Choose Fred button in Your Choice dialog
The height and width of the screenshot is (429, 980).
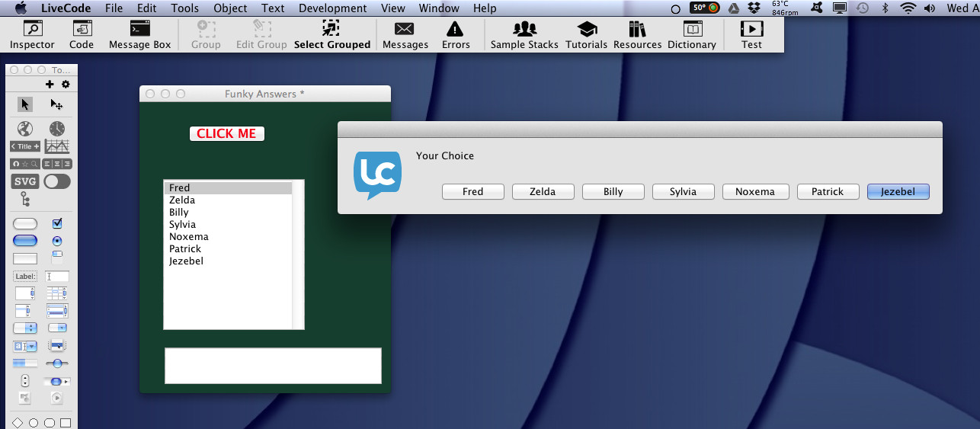[473, 192]
